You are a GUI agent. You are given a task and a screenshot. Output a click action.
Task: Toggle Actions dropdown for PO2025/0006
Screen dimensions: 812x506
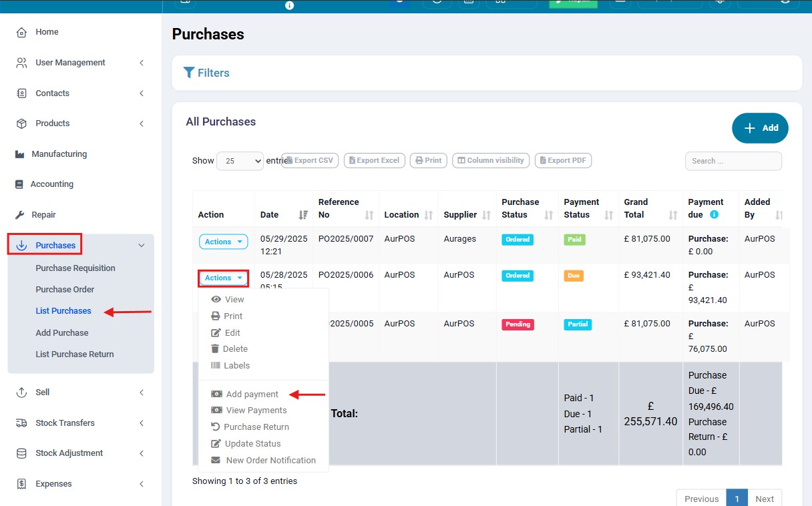click(223, 278)
